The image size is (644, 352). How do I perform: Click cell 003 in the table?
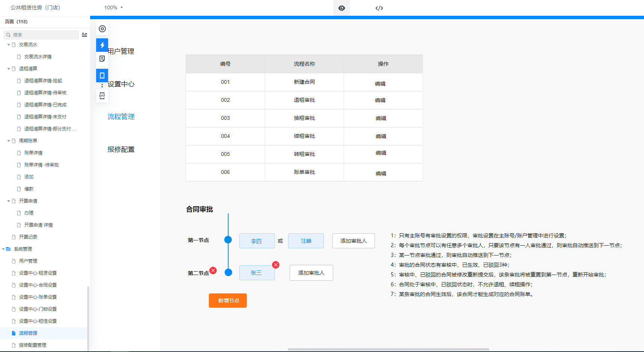tap(225, 118)
